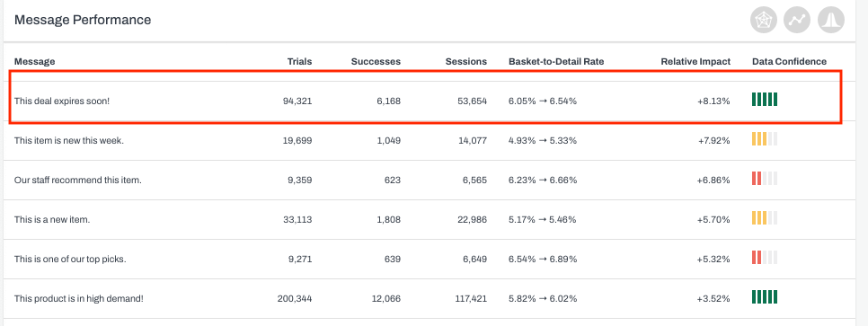Click the 6,168 successes value
The height and width of the screenshot is (326, 868).
[x=388, y=101]
